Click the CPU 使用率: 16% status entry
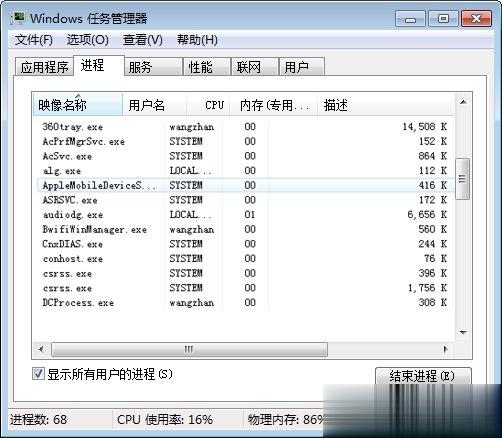502x438 pixels. tap(165, 419)
